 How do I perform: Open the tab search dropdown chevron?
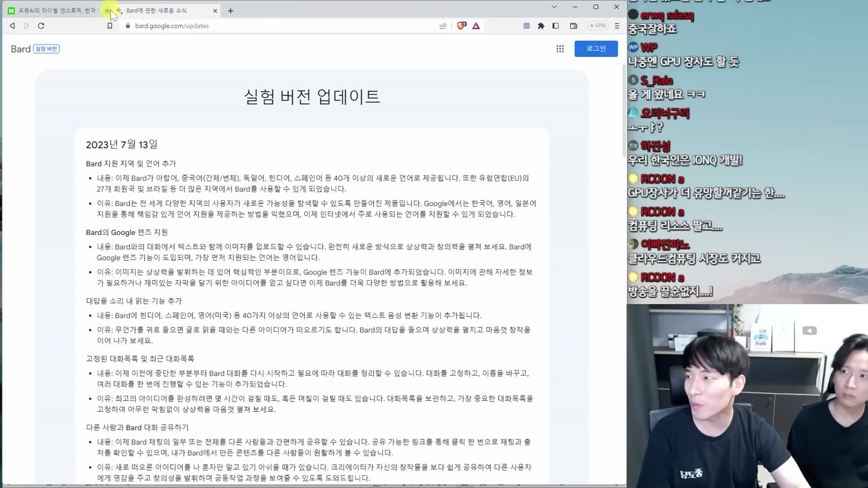(554, 7)
